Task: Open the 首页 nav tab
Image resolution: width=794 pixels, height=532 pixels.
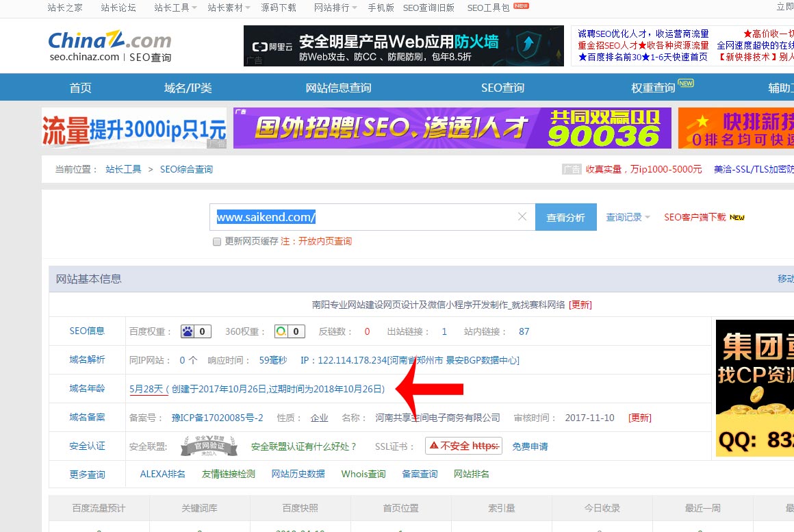Action: click(x=81, y=88)
